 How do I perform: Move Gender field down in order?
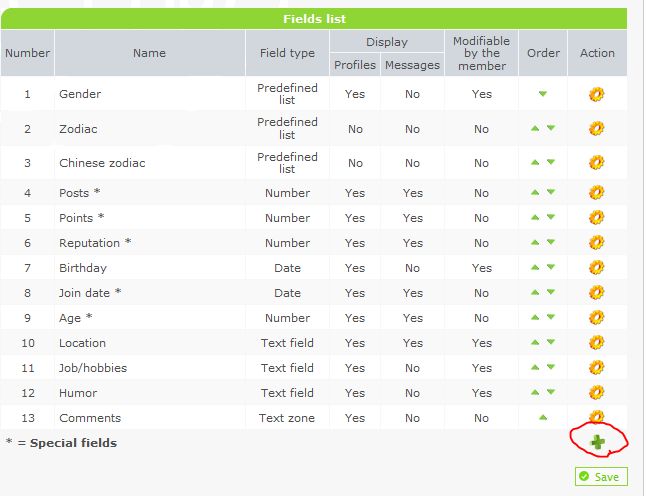[543, 94]
